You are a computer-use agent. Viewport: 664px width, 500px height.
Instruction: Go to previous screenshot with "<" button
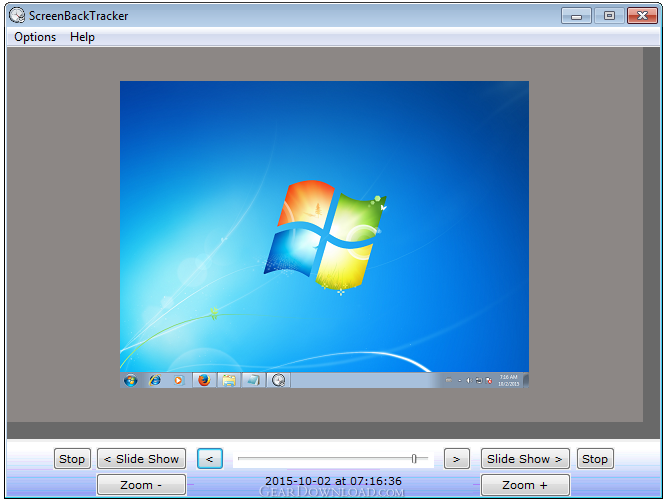pos(210,459)
